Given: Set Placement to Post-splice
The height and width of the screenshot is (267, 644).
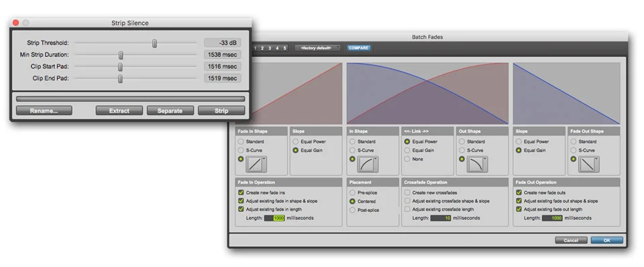Looking at the screenshot, I should (352, 210).
